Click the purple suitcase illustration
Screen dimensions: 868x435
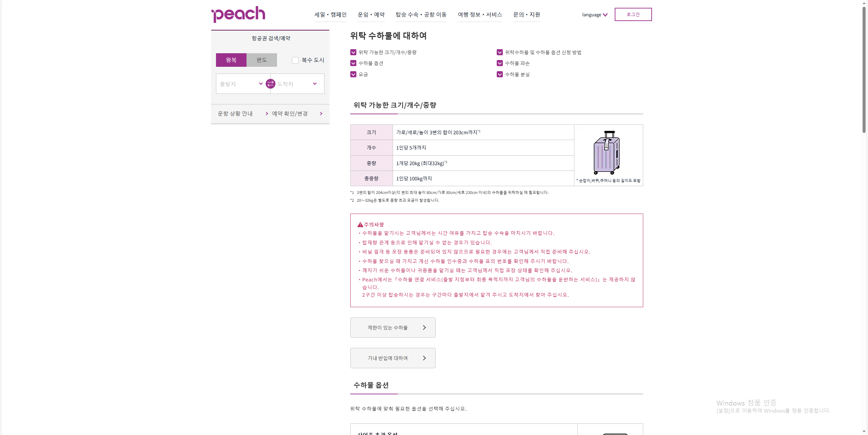607,152
